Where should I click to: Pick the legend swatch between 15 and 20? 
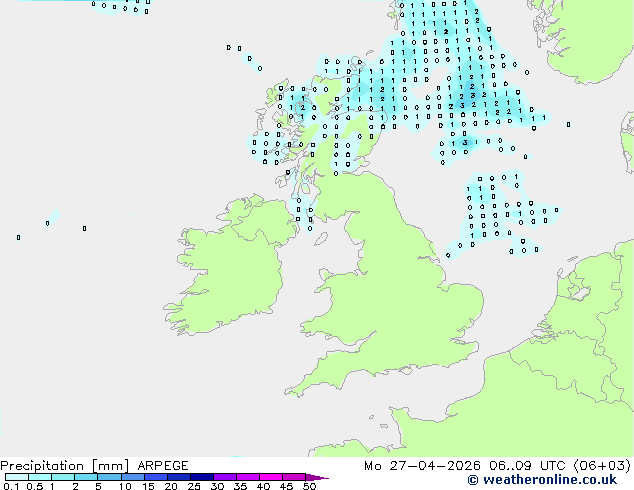(156, 477)
